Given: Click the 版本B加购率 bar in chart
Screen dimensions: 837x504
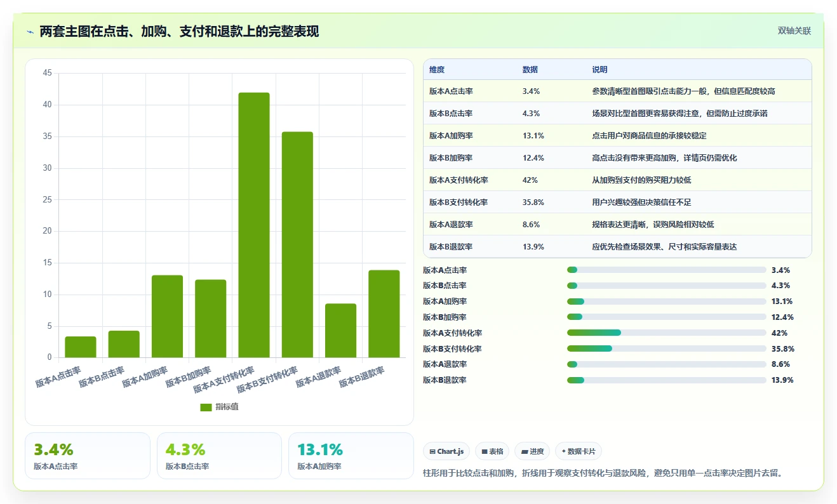Looking at the screenshot, I should click(210, 319).
